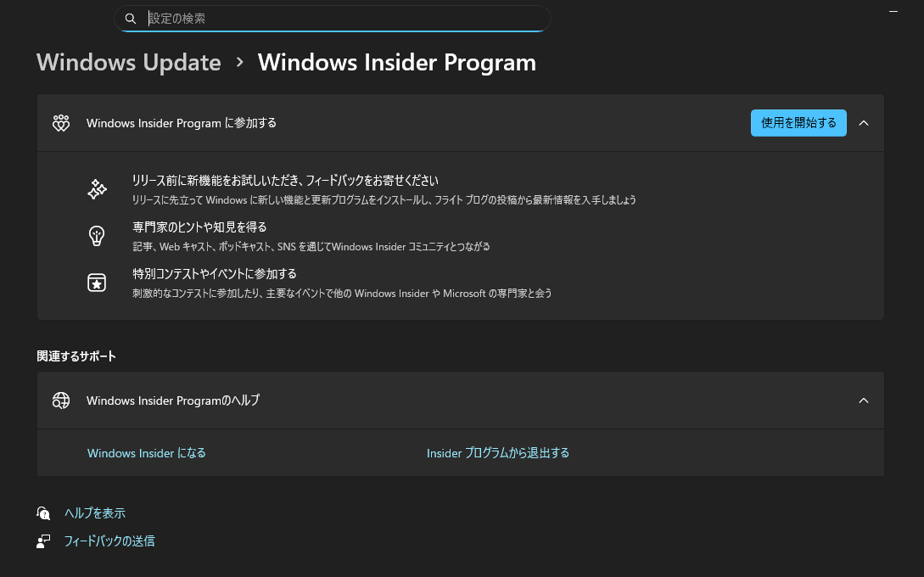Click Windows Insider Programのヘルプ label
This screenshot has width=924, height=577.
point(172,401)
